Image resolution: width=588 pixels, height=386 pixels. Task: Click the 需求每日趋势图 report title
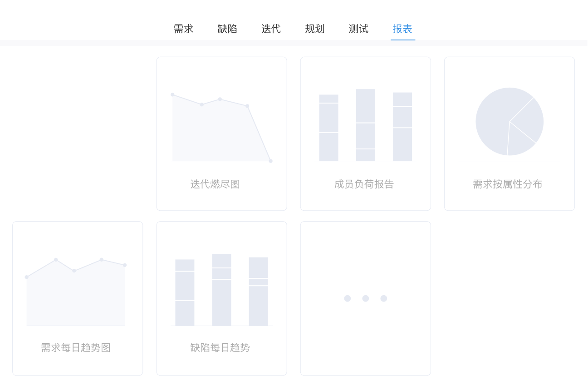76,348
